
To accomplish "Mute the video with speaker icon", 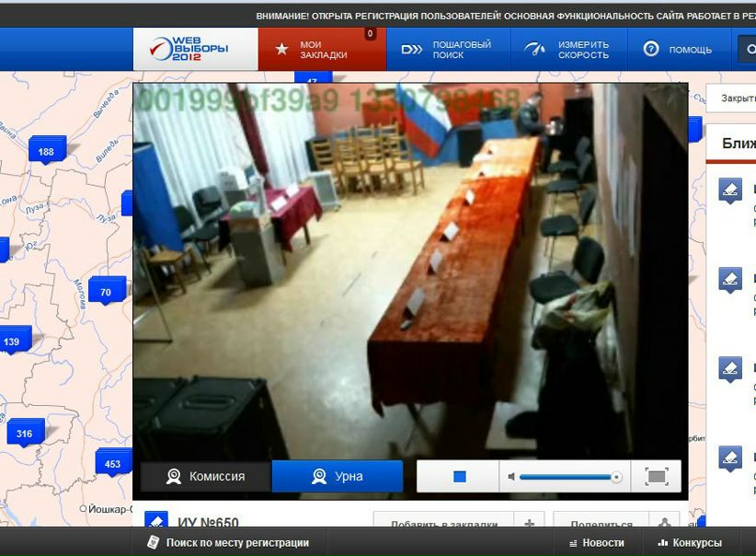I will coord(510,477).
